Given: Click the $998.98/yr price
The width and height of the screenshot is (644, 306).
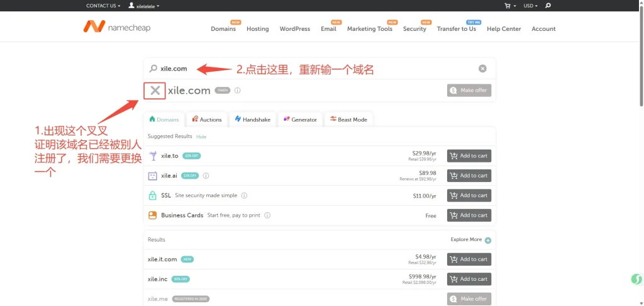Looking at the screenshot, I should tap(423, 276).
